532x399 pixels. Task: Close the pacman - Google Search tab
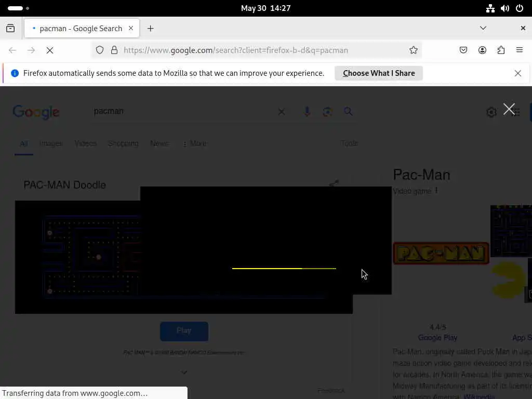(131, 29)
